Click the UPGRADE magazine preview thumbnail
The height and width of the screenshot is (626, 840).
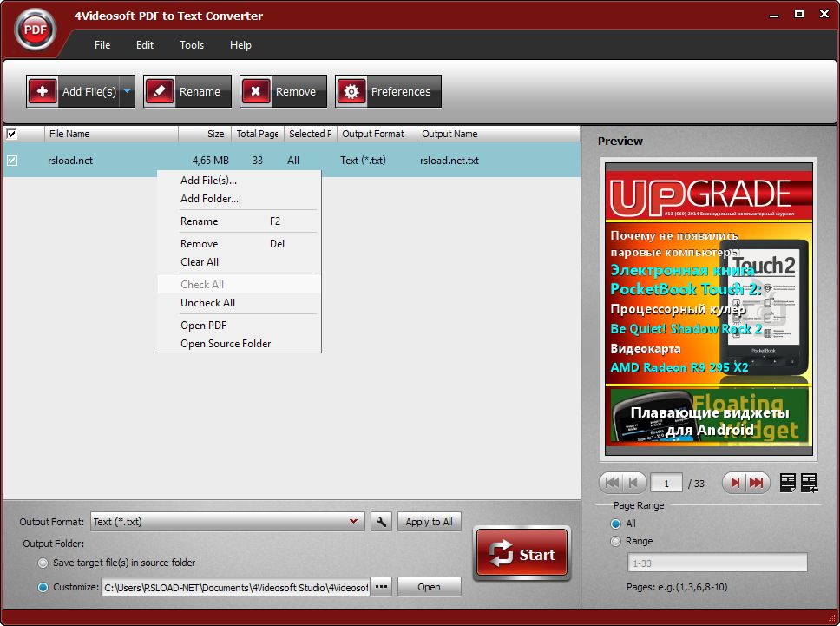point(709,309)
